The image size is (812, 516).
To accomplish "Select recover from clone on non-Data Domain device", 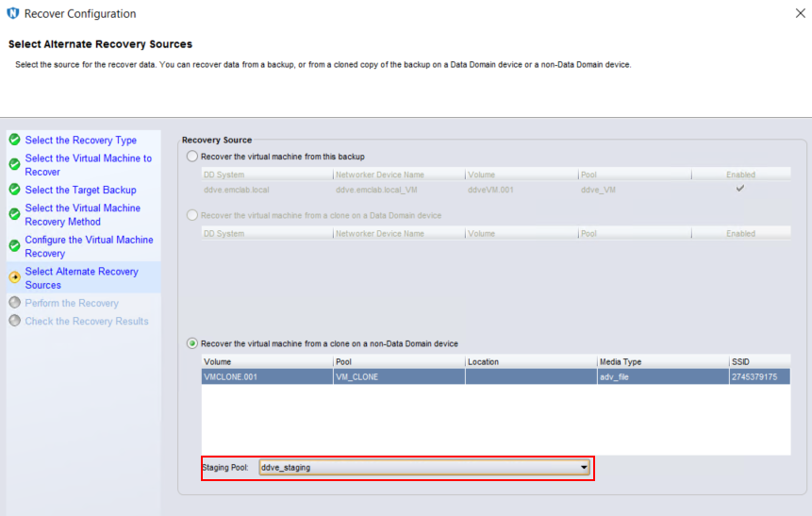I will [193, 343].
